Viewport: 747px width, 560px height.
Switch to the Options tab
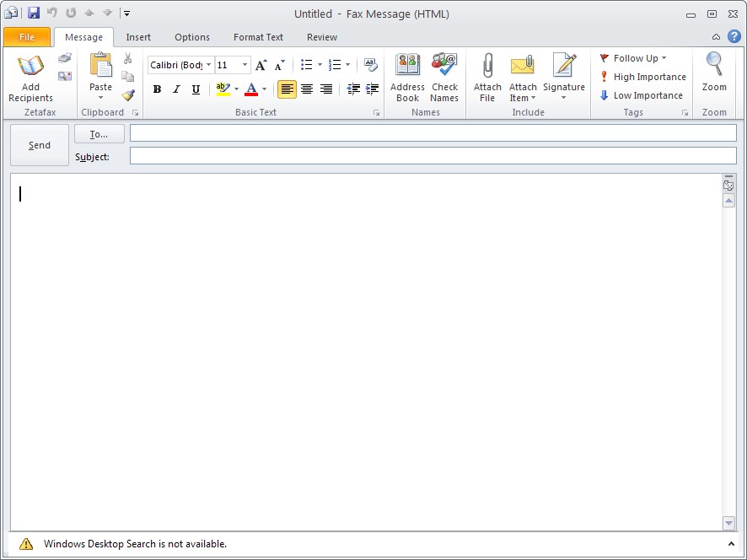tap(192, 37)
